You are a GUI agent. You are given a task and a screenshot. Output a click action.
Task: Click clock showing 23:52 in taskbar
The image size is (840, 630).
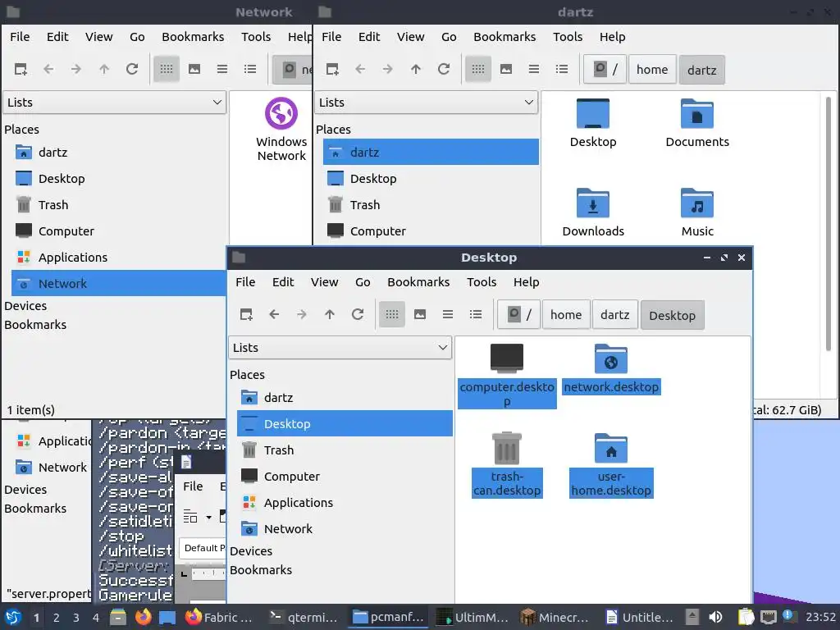[820, 617]
